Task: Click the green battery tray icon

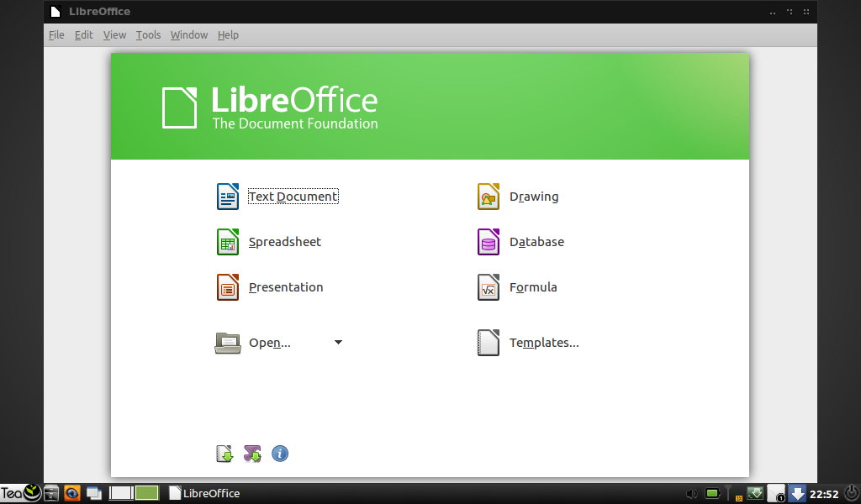Action: [x=713, y=493]
